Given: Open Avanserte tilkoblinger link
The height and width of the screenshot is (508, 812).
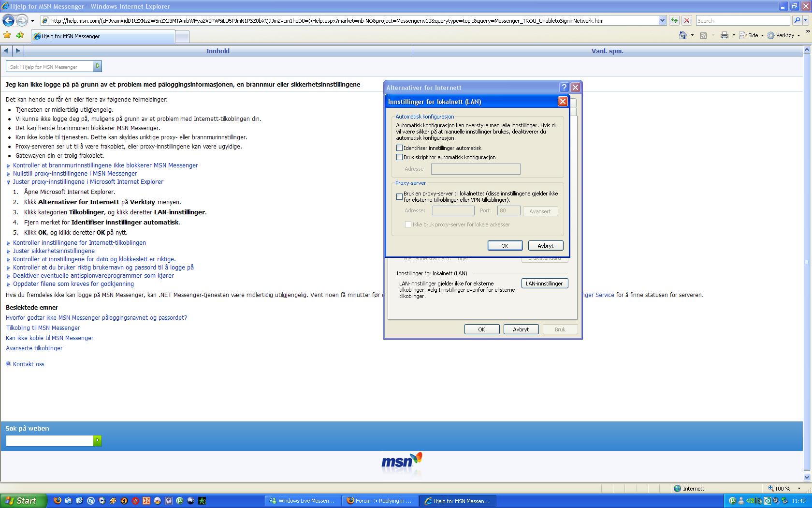Looking at the screenshot, I should (34, 348).
